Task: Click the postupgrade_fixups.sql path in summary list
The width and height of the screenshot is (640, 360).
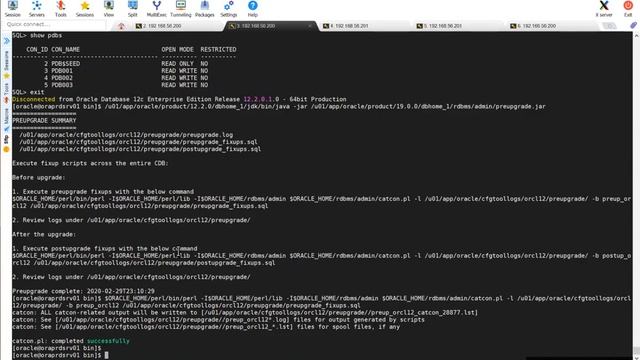Action: click(x=140, y=149)
